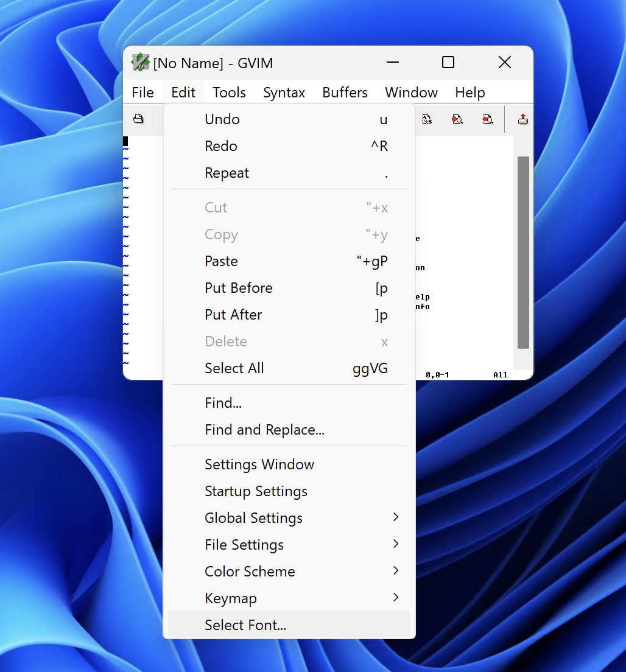The image size is (626, 672).
Task: Click the Find Previous toolbar icon
Action: pyautogui.click(x=488, y=119)
